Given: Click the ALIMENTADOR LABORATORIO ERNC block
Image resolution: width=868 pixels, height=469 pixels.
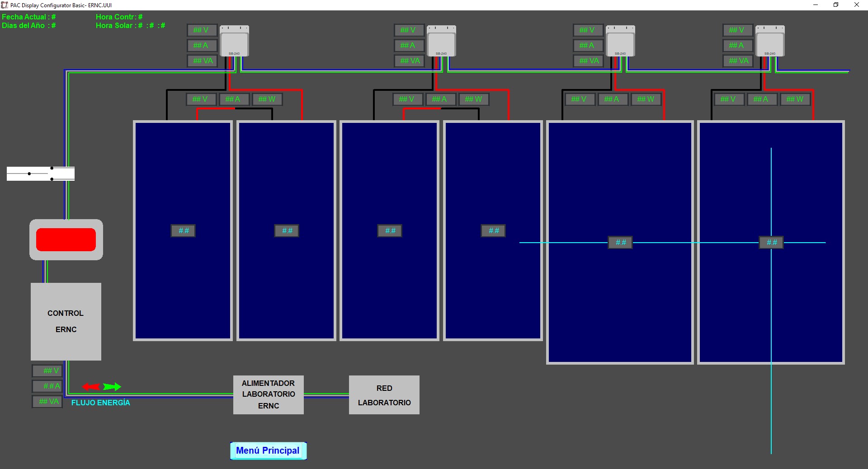Looking at the screenshot, I should point(269,394).
